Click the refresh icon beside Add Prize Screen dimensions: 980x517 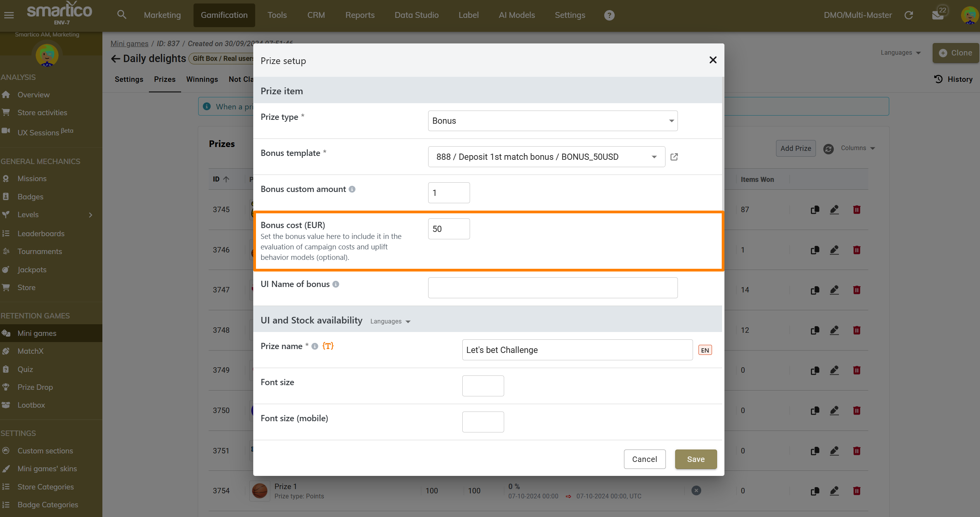point(828,149)
